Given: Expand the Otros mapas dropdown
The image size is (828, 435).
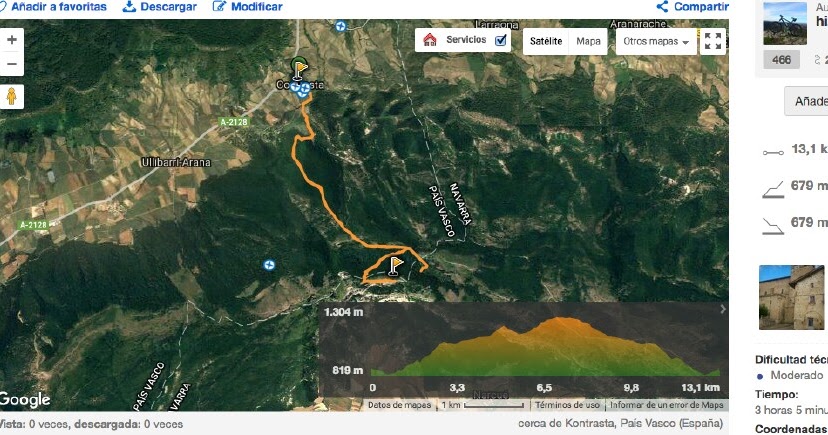Looking at the screenshot, I should (656, 41).
